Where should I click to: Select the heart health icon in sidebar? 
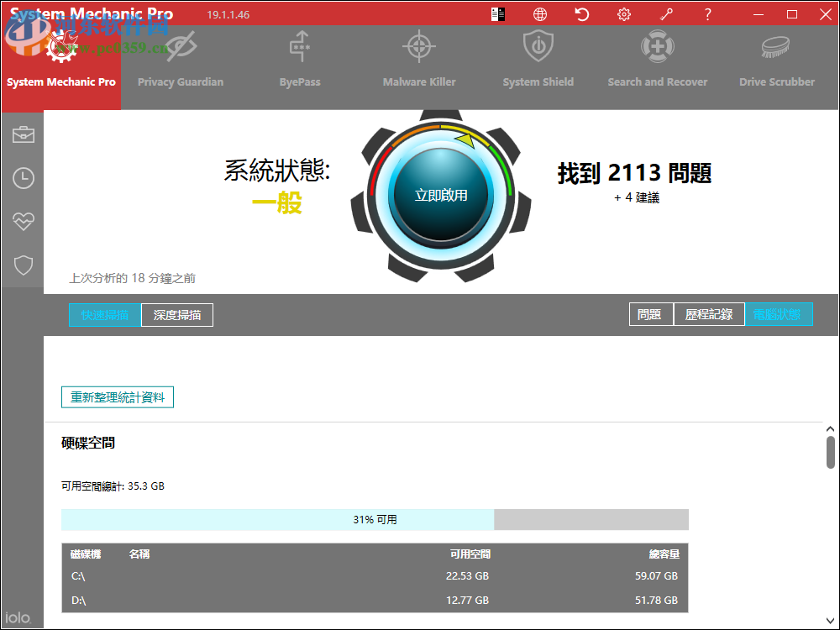tap(23, 222)
